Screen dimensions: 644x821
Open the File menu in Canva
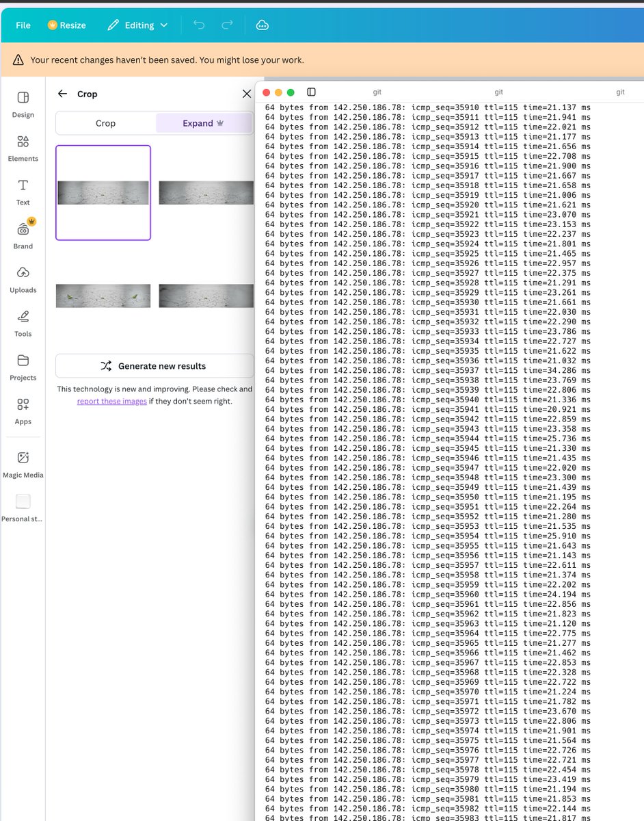point(23,25)
